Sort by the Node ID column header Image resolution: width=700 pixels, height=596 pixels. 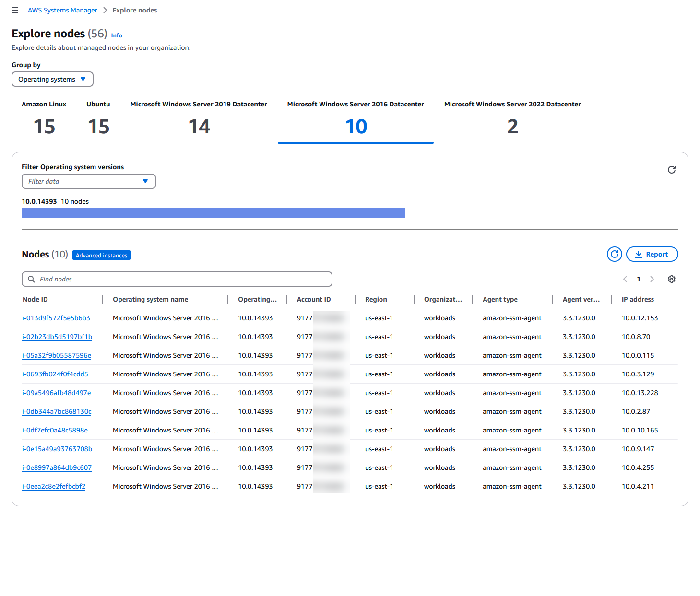pos(35,299)
